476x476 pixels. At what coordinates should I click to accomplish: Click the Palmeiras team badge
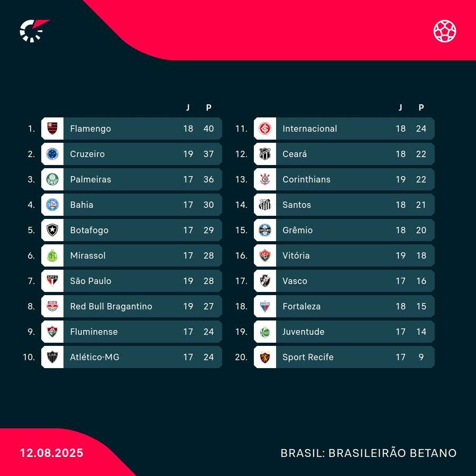(52, 179)
